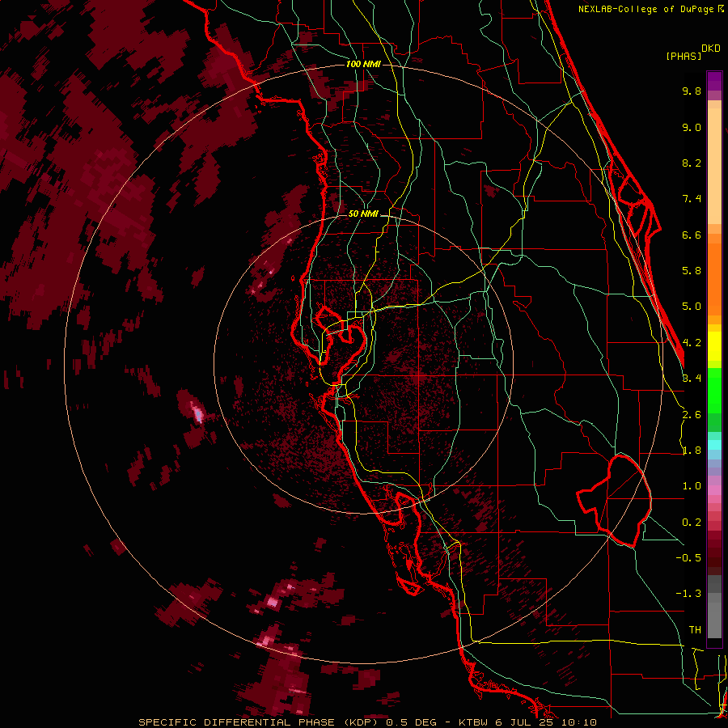The image size is (728, 728).
Task: Click the 0.2 value on the color scale
Action: coord(692,523)
